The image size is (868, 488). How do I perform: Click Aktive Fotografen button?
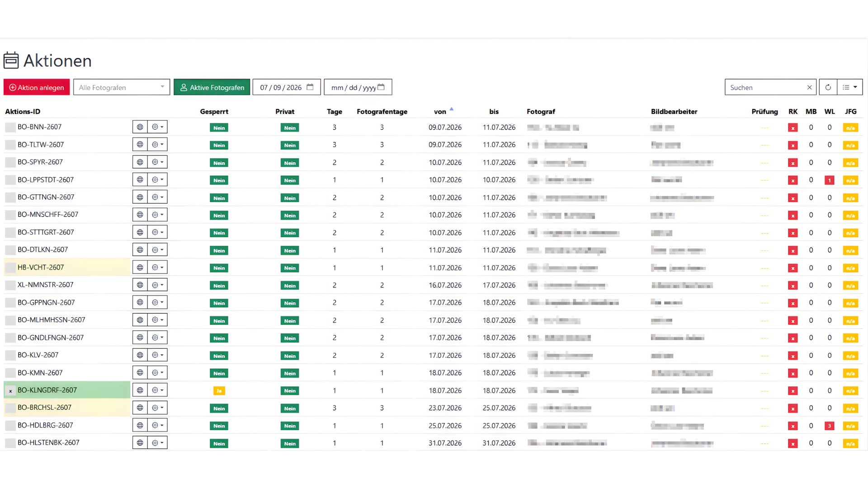(x=212, y=87)
